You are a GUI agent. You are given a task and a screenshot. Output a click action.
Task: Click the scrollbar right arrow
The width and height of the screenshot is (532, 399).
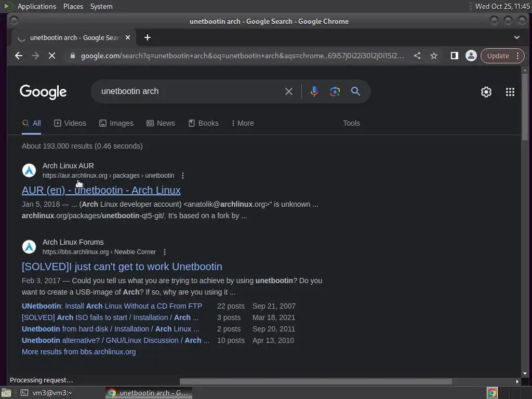(x=517, y=382)
